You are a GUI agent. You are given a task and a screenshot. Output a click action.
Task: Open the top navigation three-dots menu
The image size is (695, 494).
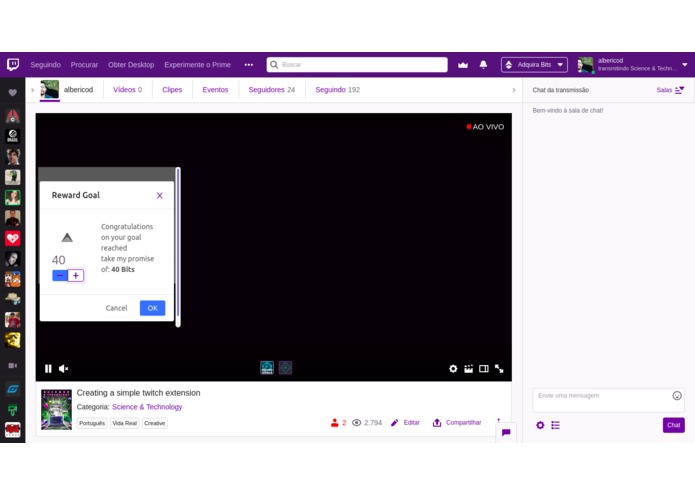coord(249,65)
